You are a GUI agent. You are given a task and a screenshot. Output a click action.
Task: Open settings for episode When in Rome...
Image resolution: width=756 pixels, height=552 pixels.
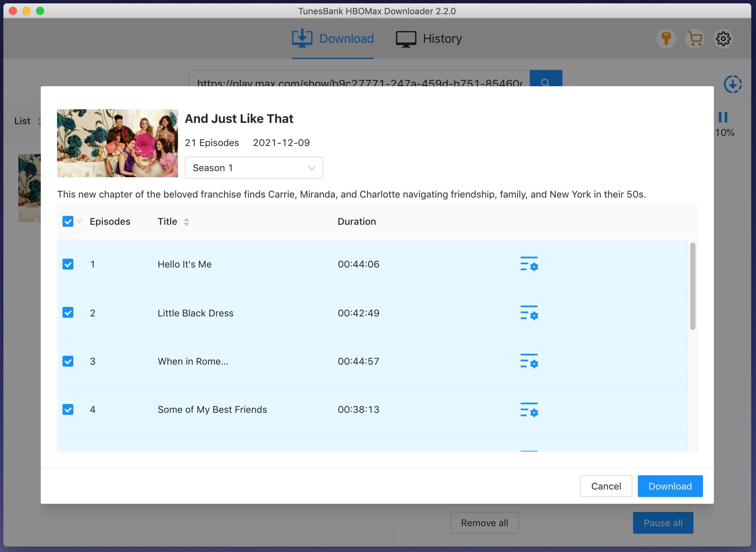coord(529,361)
